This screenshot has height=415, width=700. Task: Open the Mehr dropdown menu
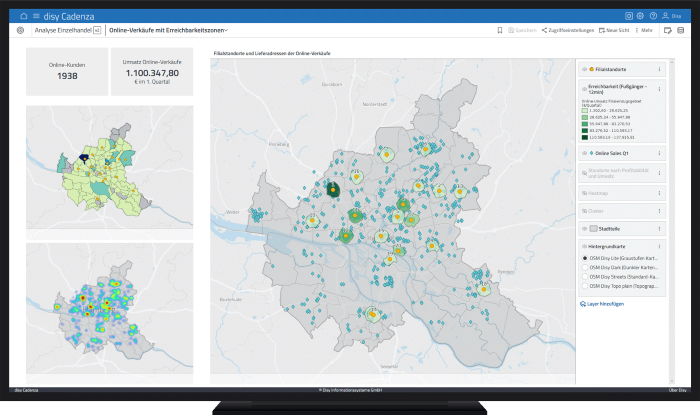pyautogui.click(x=647, y=31)
